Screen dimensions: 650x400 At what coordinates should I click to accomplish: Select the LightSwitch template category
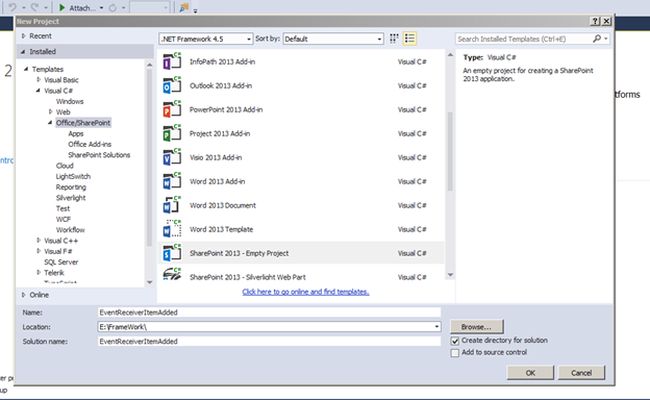pos(73,177)
